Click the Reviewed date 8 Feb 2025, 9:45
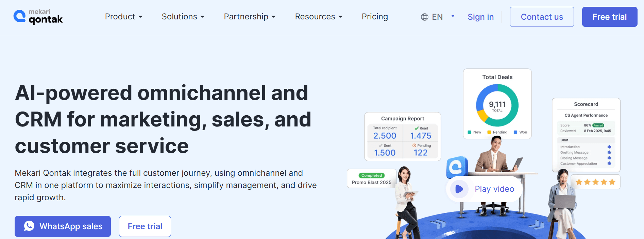The height and width of the screenshot is (239, 644). click(597, 131)
